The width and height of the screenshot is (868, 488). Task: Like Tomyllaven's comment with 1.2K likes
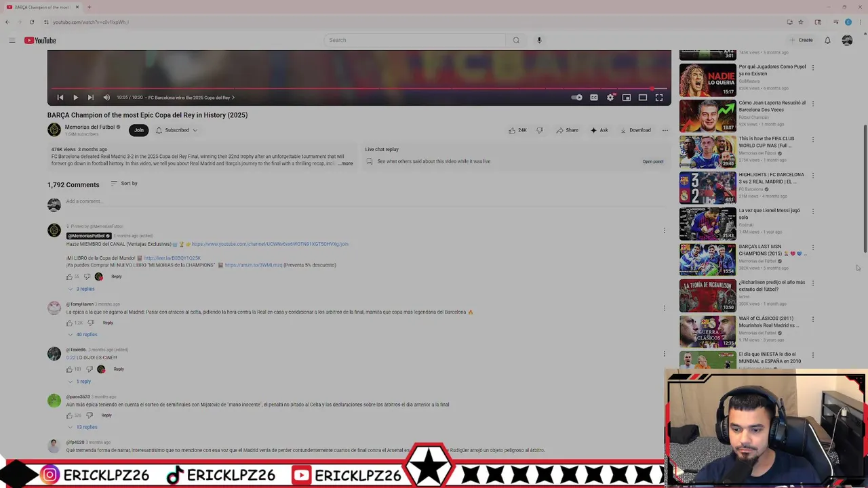[x=69, y=323]
